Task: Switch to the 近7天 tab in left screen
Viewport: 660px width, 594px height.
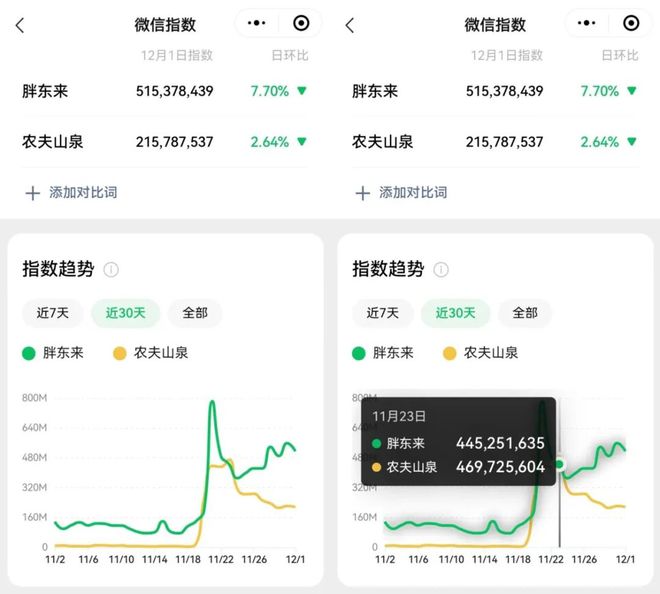Action: pyautogui.click(x=53, y=313)
